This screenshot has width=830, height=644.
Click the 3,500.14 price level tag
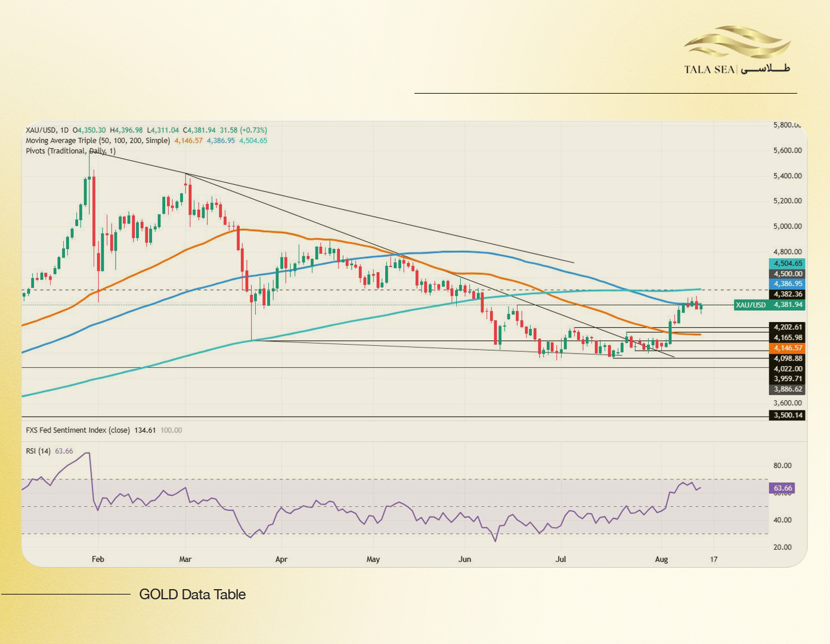pyautogui.click(x=787, y=415)
